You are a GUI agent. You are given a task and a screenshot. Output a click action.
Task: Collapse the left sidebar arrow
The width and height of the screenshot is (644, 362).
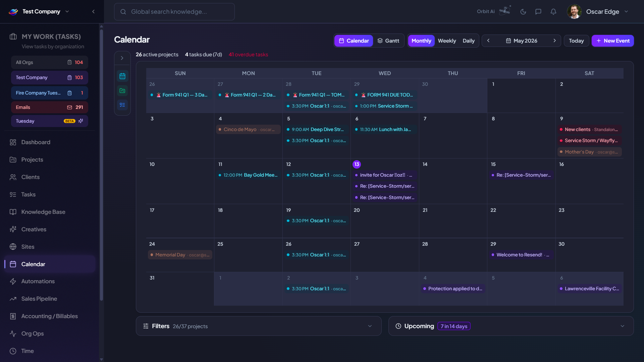[x=93, y=12]
